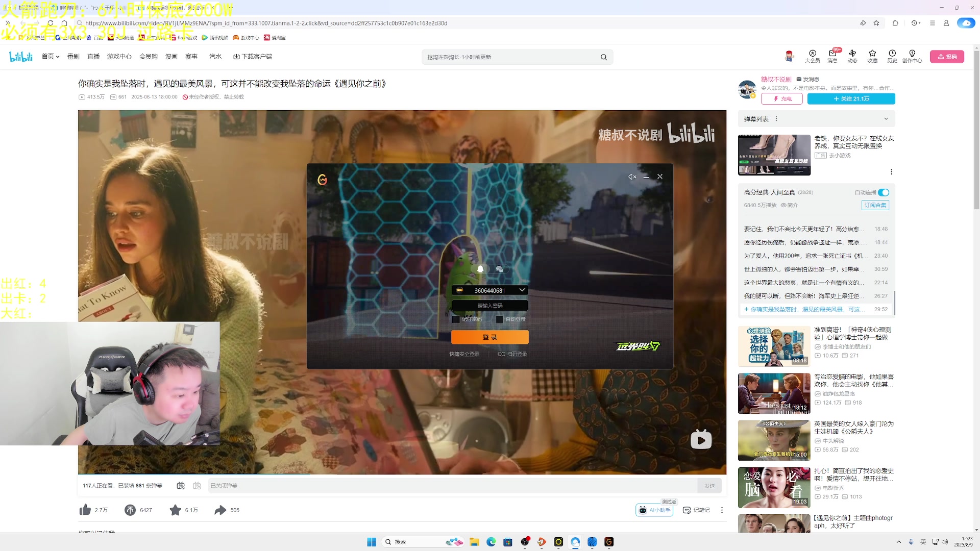
Task: Click the video progress bar under the player
Action: (x=402, y=474)
